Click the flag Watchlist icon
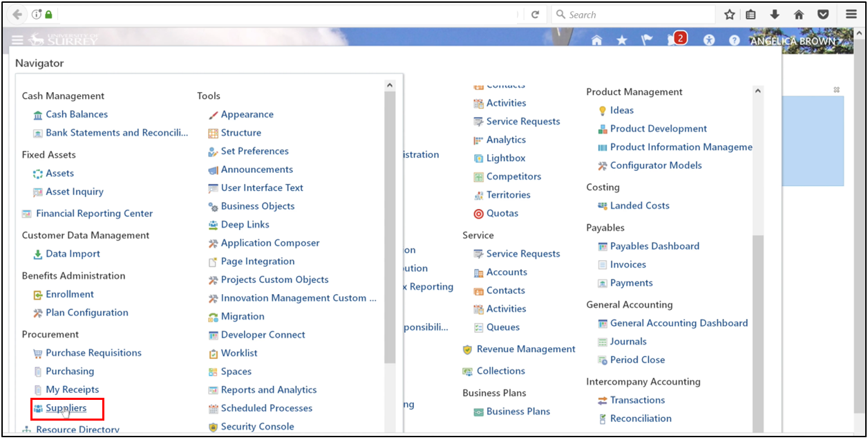The height and width of the screenshot is (440, 868). tap(647, 39)
